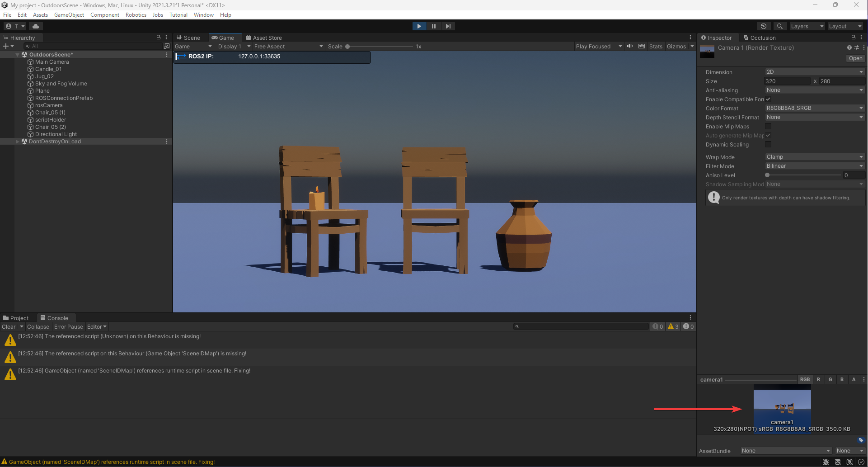Viewport: 868px width, 467px height.
Task: Toggle warning messages filter in Console
Action: [x=673, y=326]
